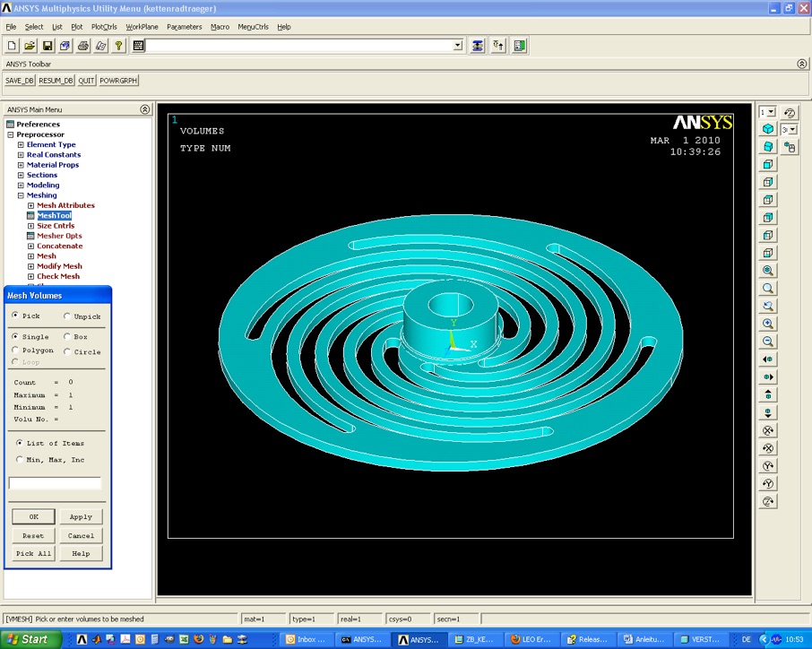Click Apply in Mesh Volumes dialog
812x649 pixels.
click(81, 516)
